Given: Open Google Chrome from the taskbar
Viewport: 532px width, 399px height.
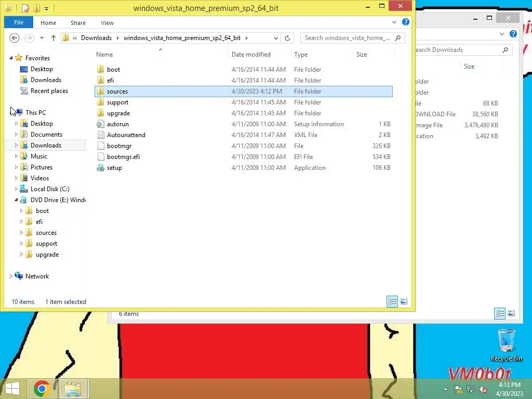Looking at the screenshot, I should coord(42,389).
